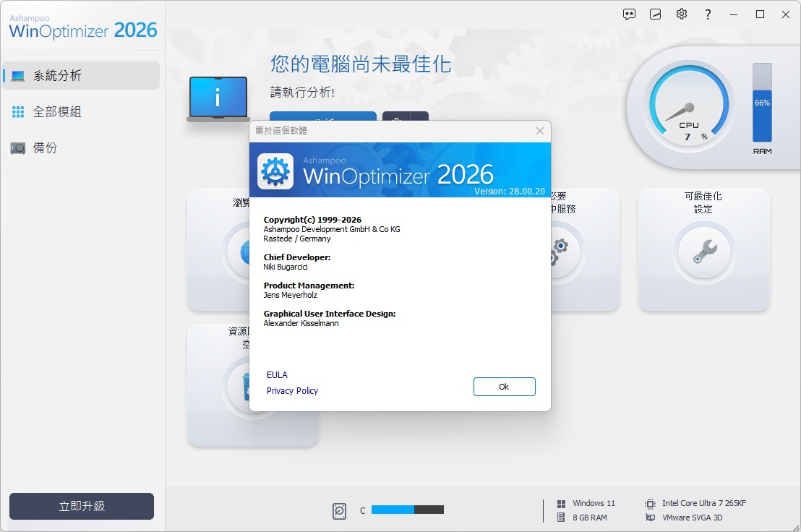Click the laptop info icon

218,99
